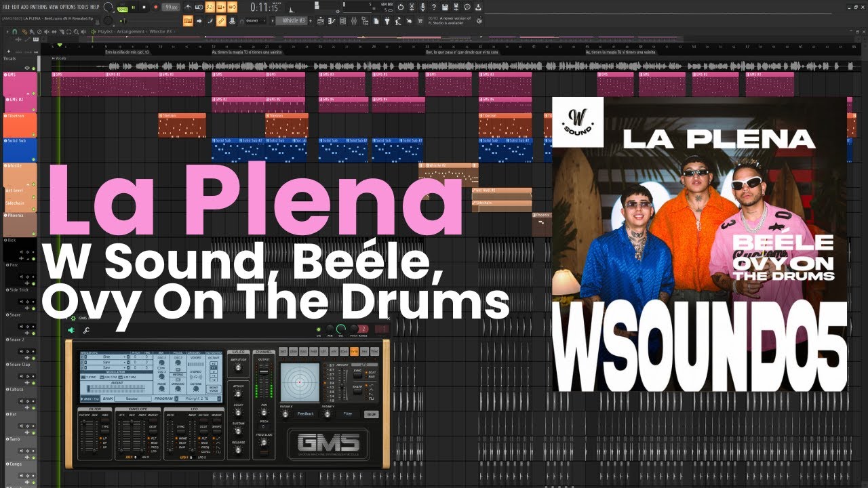Toggle the highlighted link icon in toolbar

click(220, 20)
